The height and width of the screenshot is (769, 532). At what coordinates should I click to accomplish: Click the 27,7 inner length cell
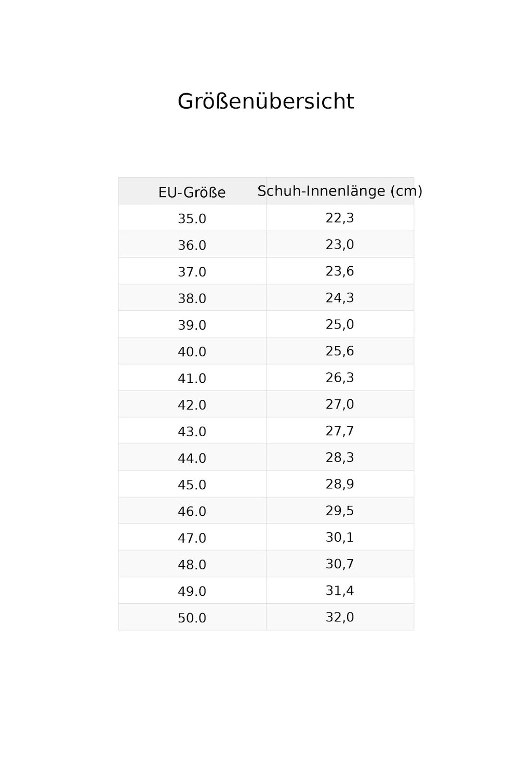[x=340, y=431]
